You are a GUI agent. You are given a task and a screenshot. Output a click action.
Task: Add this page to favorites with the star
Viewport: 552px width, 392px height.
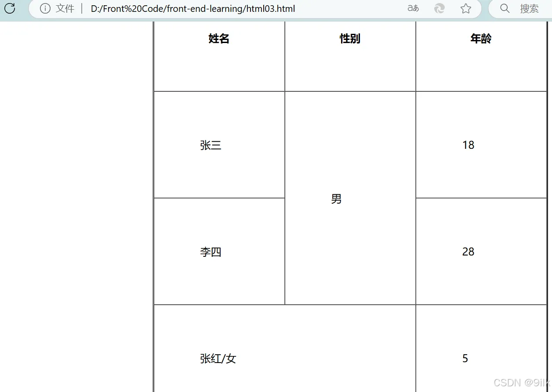(x=466, y=8)
